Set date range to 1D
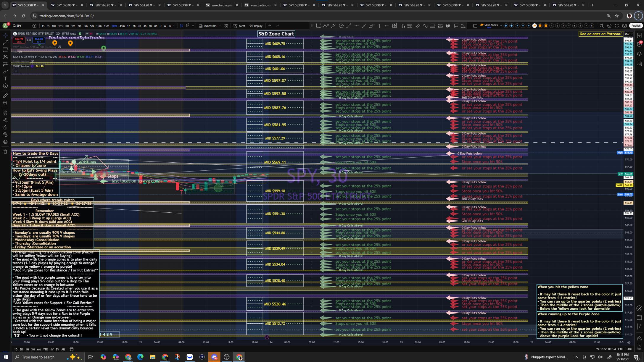Viewport: 644px width, 362px height. (16, 349)
